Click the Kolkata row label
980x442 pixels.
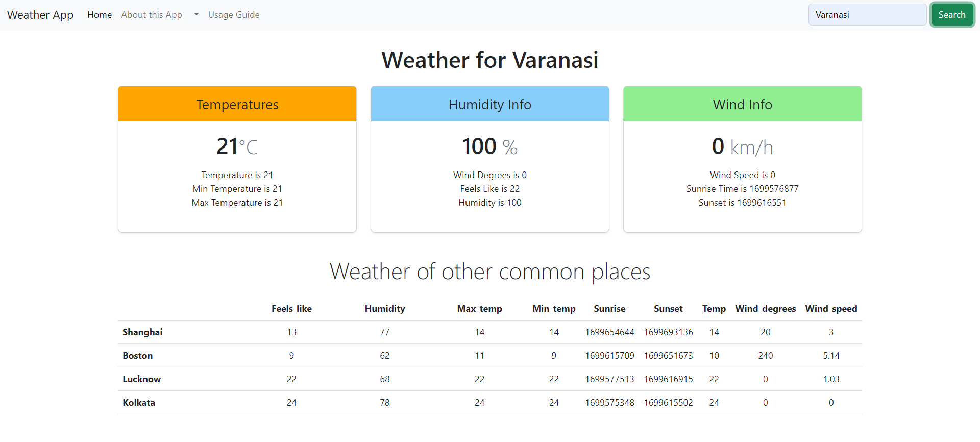coord(138,402)
